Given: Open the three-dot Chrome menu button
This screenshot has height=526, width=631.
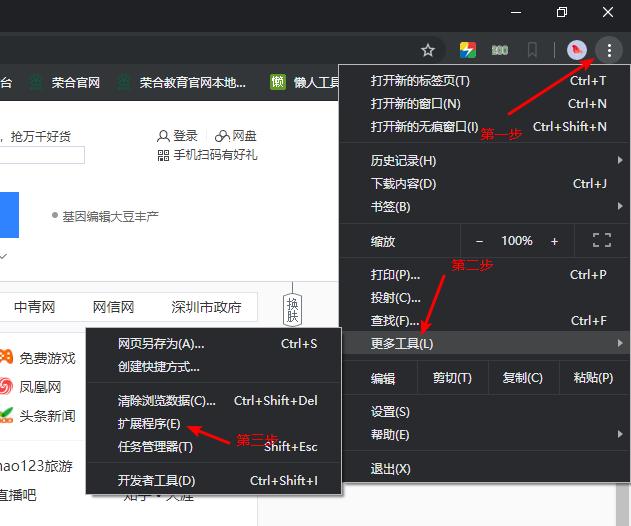Looking at the screenshot, I should coord(609,50).
